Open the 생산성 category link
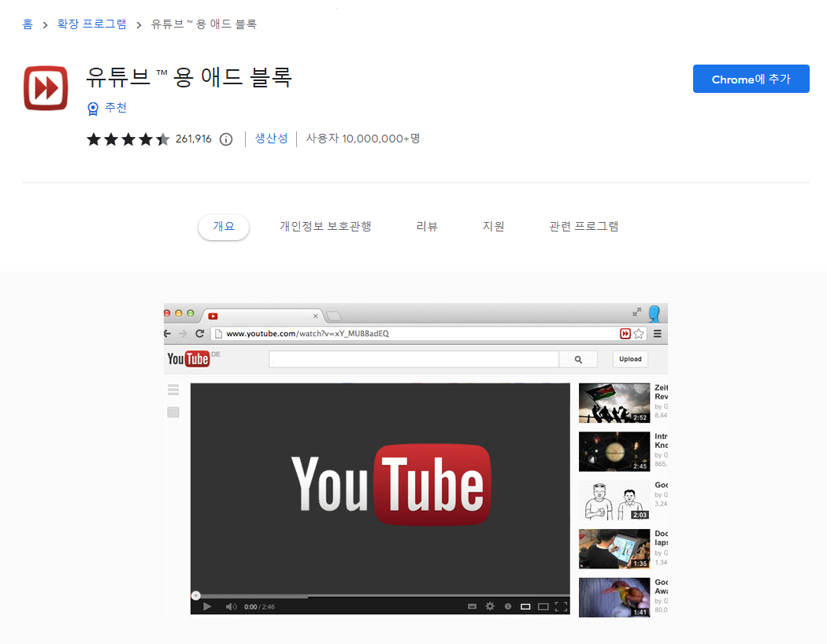 271,139
